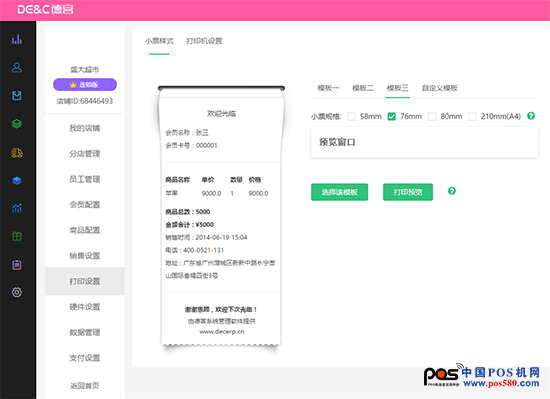This screenshot has height=399, width=550.
Task: Open 销售设置 in settings menu
Action: [85, 256]
